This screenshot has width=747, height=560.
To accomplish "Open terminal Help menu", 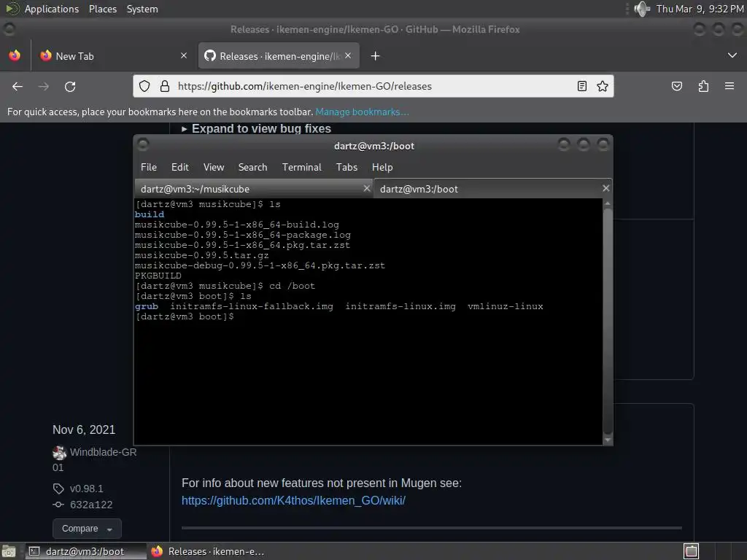I will pos(382,167).
